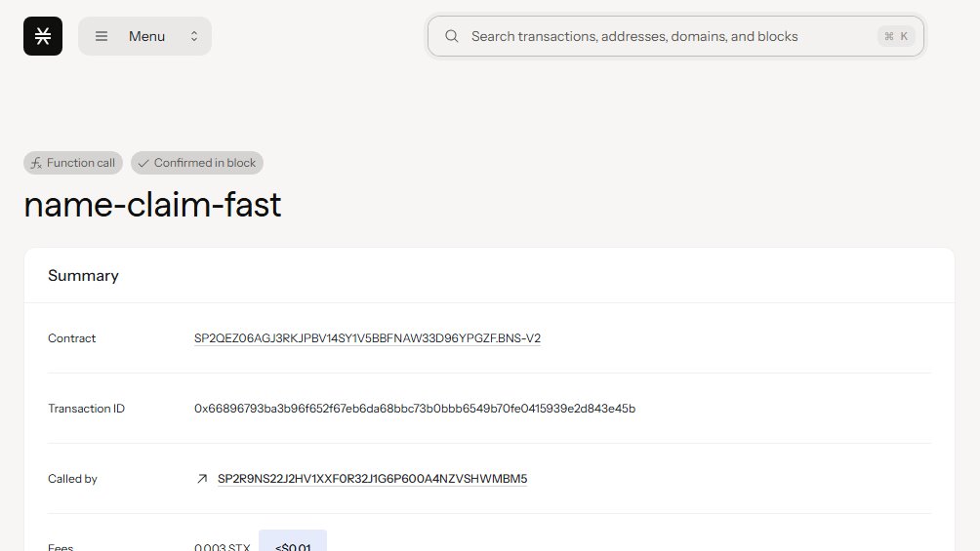Click the Called by row label

click(72, 479)
